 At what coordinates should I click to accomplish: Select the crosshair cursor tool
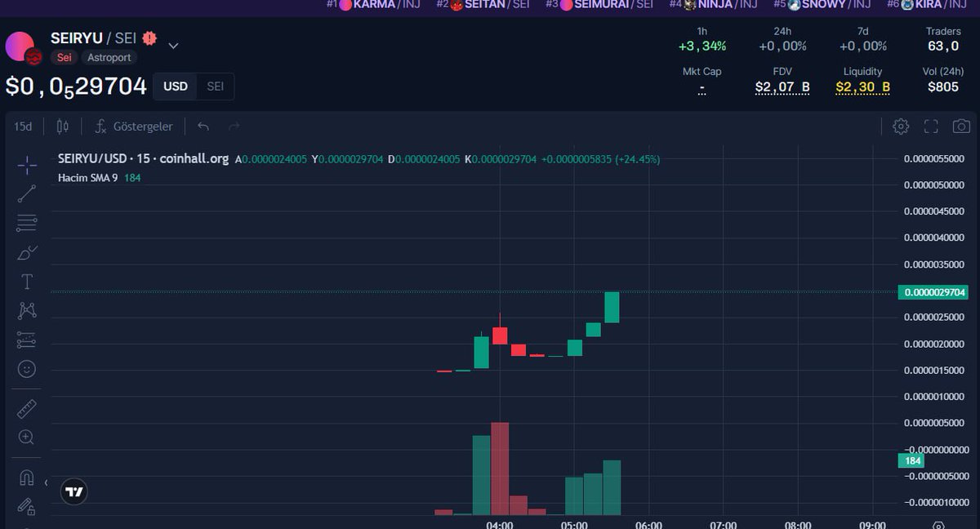pos(27,166)
